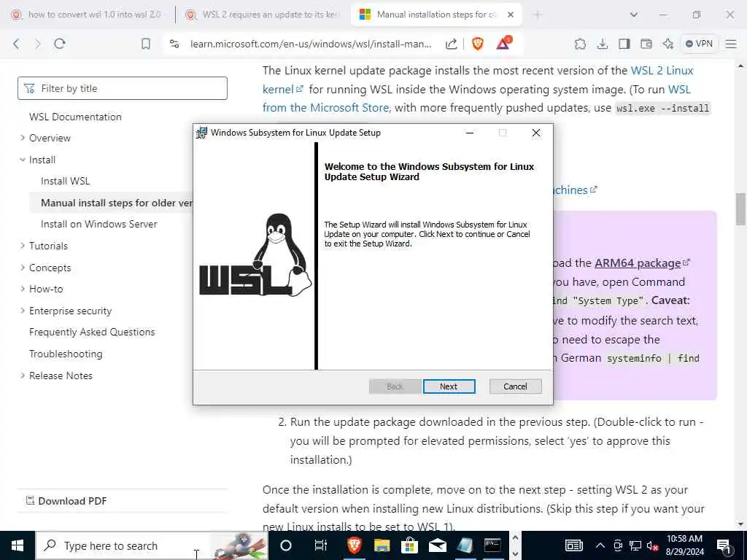The width and height of the screenshot is (747, 560).
Task: Open Cortana circle icon on taskbar
Action: (x=286, y=545)
